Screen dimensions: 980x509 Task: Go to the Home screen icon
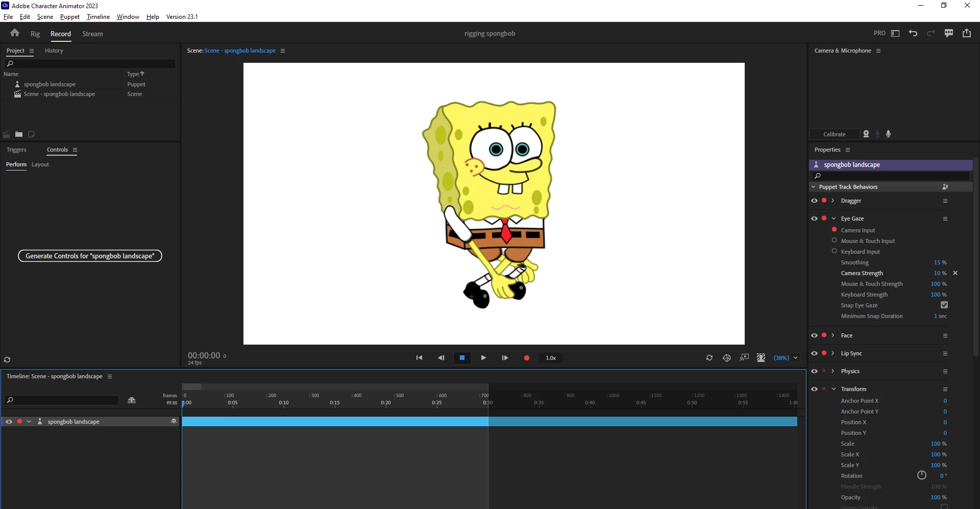pyautogui.click(x=15, y=33)
